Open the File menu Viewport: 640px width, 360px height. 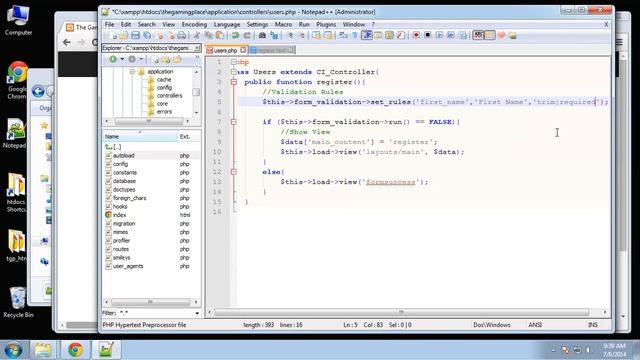pos(110,24)
